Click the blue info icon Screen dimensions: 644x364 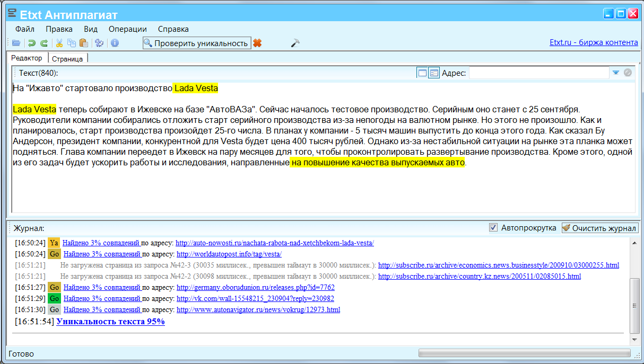tap(115, 43)
